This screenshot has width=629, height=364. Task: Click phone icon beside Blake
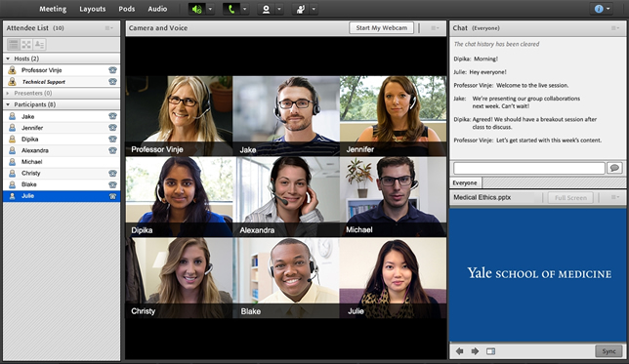[x=112, y=184]
